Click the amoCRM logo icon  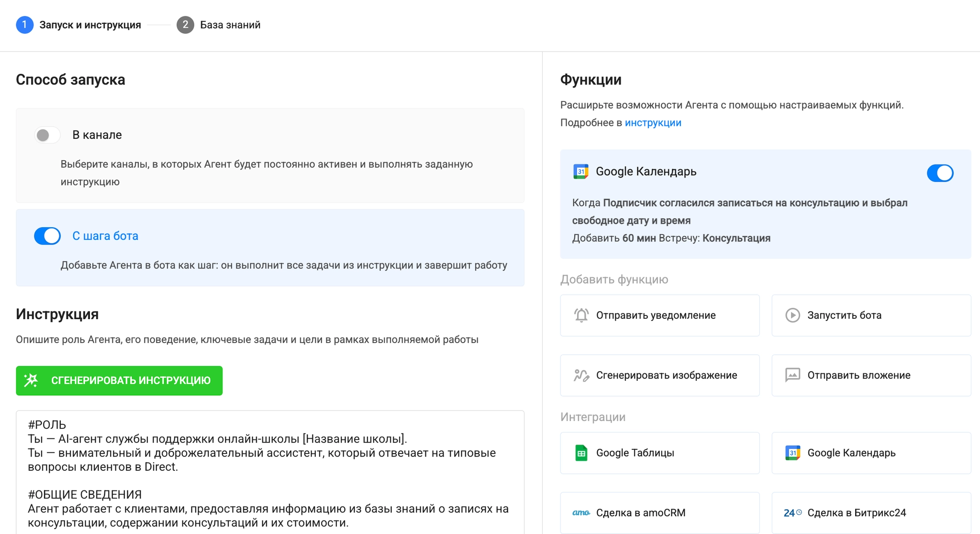pos(581,513)
